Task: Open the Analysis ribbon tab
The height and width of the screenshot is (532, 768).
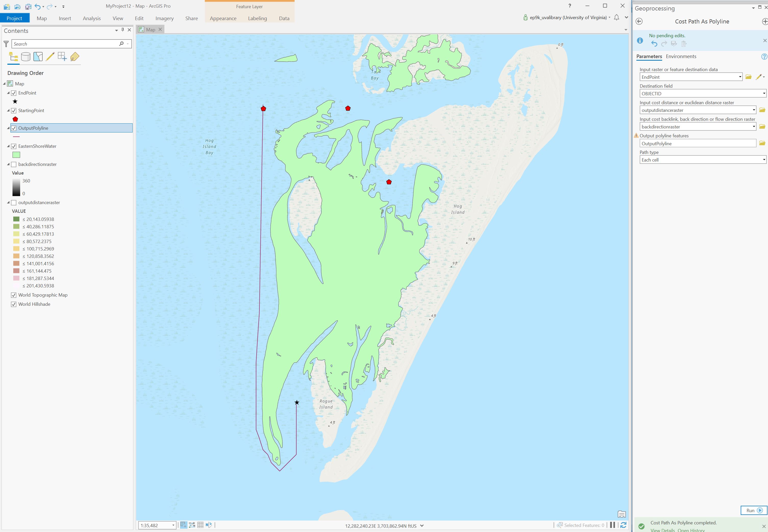Action: (92, 18)
